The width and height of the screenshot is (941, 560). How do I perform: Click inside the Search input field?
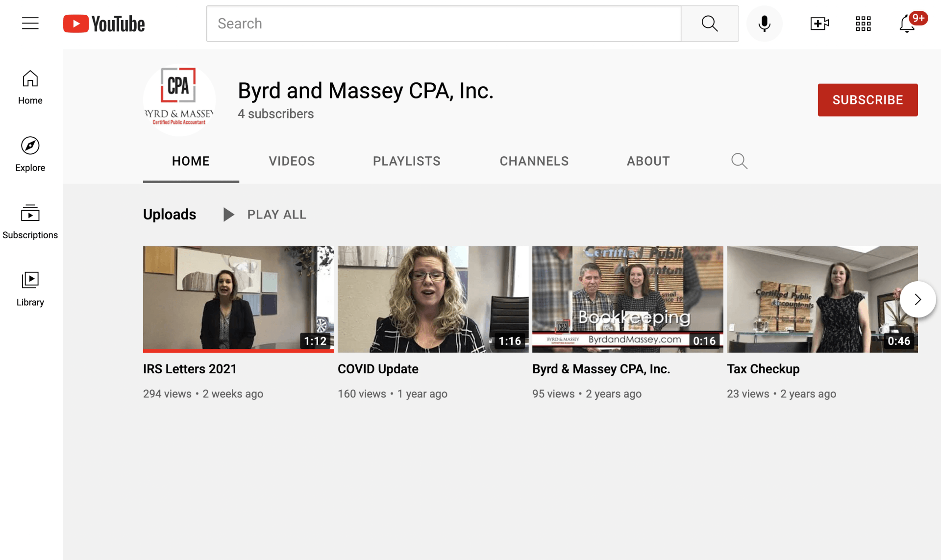click(x=444, y=24)
